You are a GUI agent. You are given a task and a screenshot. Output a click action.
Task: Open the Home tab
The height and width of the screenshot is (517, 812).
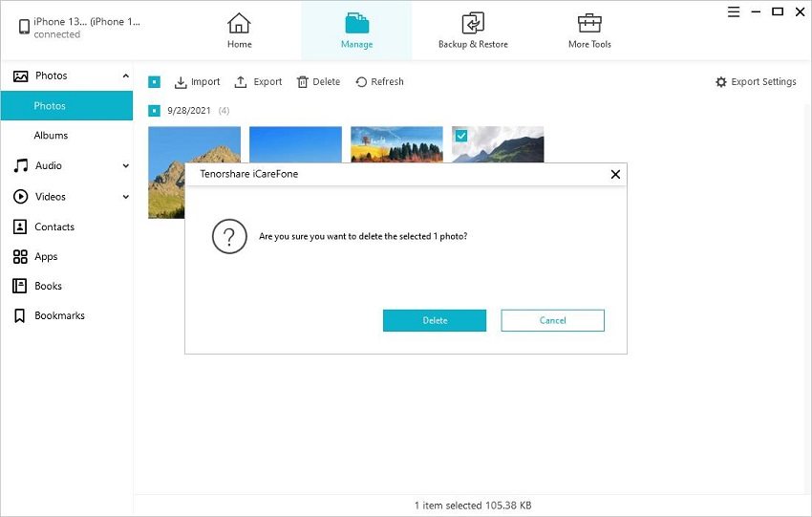pyautogui.click(x=239, y=30)
